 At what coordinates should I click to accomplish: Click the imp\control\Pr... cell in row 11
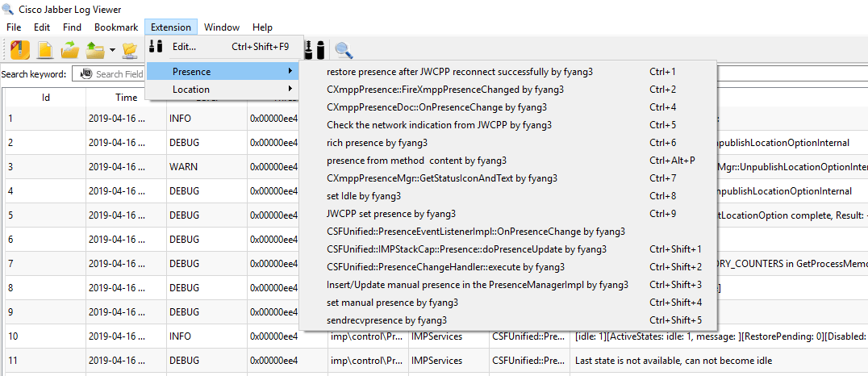point(368,361)
